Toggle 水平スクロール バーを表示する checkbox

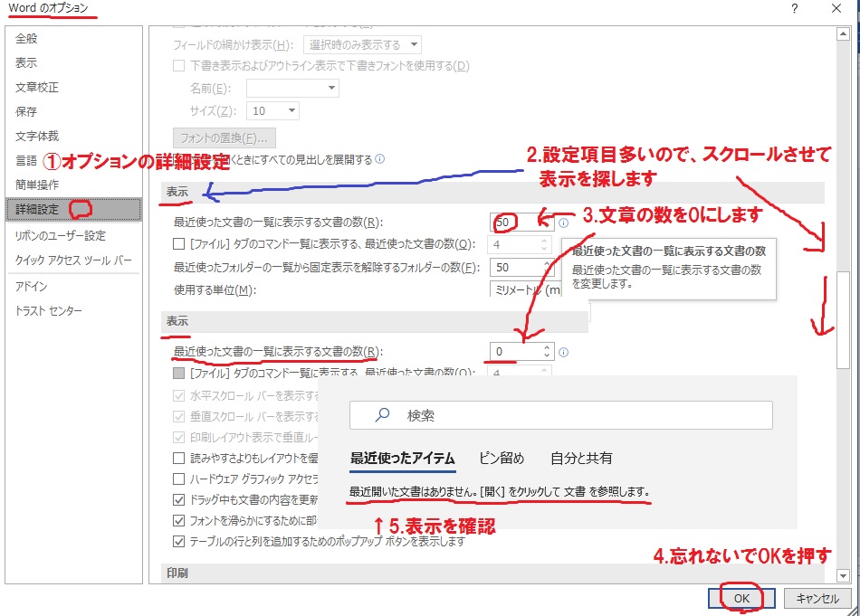click(179, 395)
